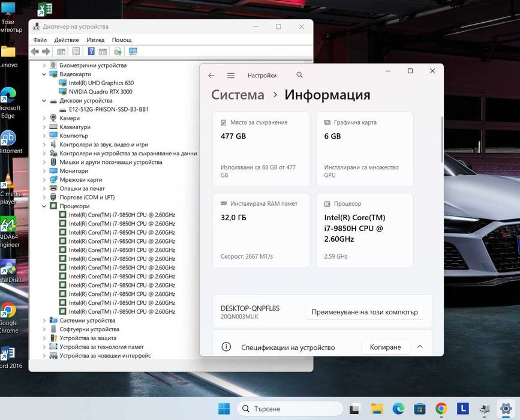Image resolution: width=520 pixels, height=420 pixels.
Task: Open the Процесор card in Settings
Action: coord(365,230)
